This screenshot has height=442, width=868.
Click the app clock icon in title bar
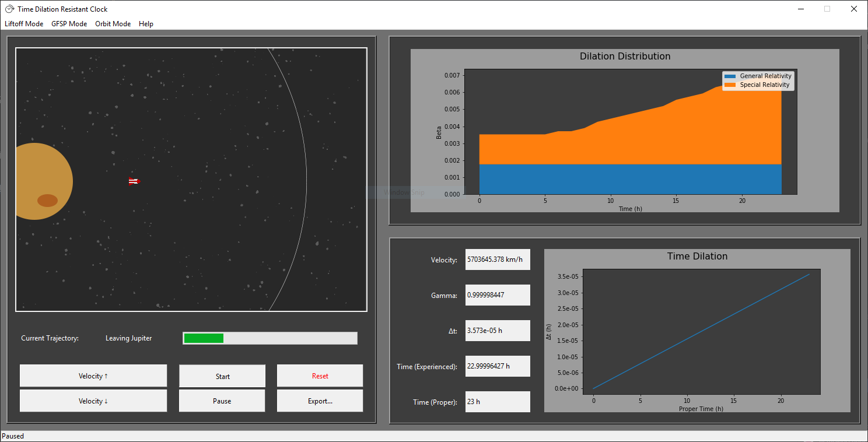pos(9,9)
